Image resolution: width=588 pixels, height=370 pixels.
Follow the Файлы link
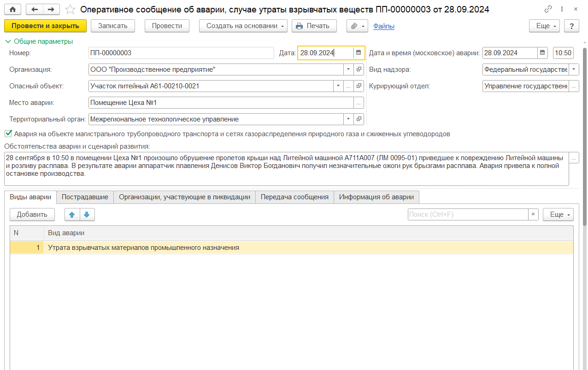pos(383,26)
